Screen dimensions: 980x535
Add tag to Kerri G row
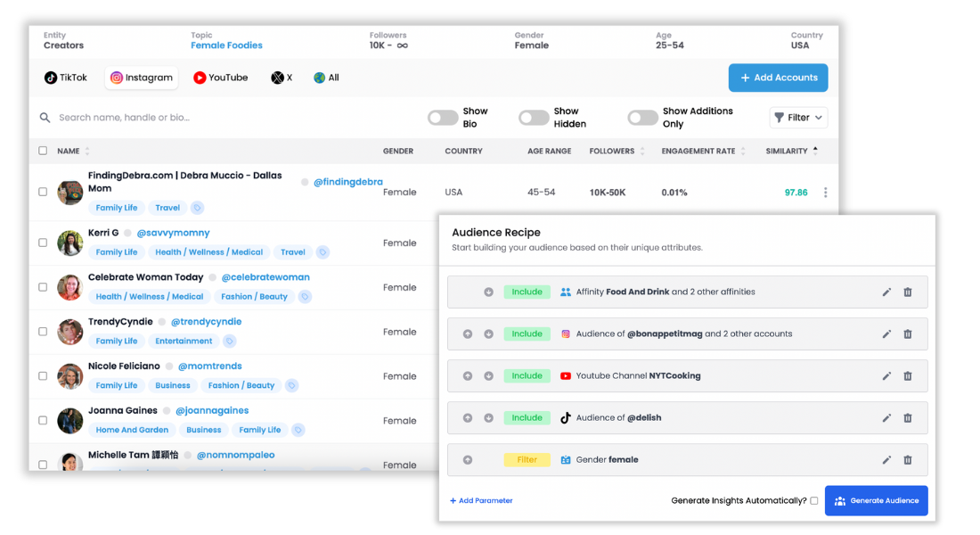click(x=323, y=252)
